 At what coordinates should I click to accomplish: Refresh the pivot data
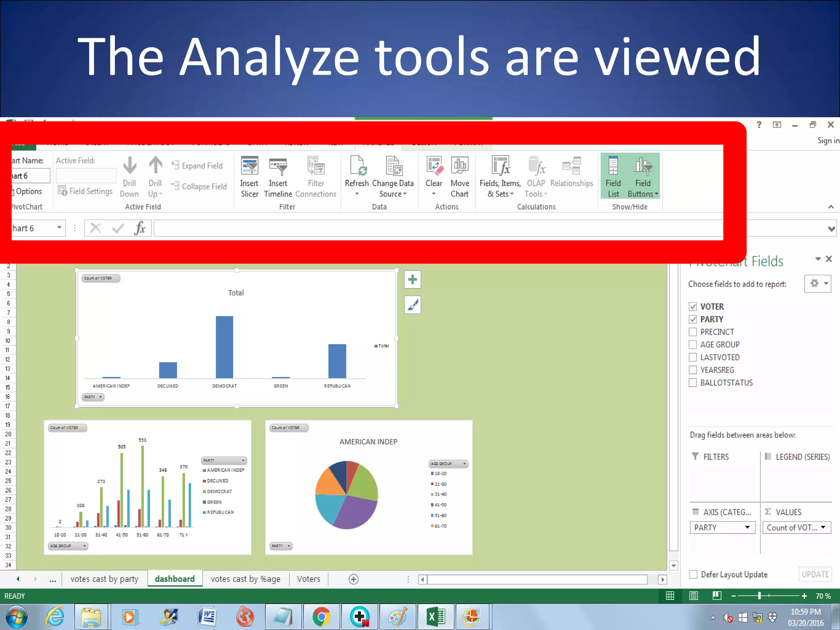point(357,177)
